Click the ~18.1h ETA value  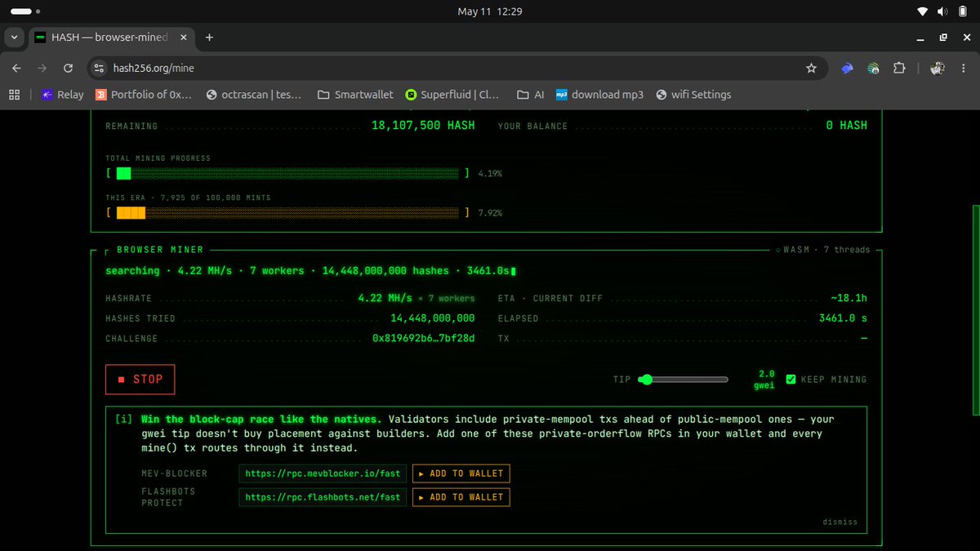(849, 298)
